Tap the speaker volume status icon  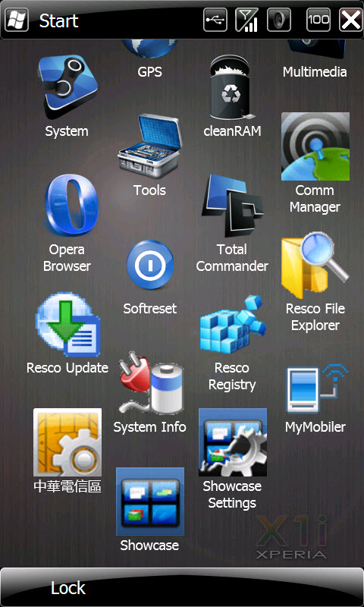pos(279,20)
